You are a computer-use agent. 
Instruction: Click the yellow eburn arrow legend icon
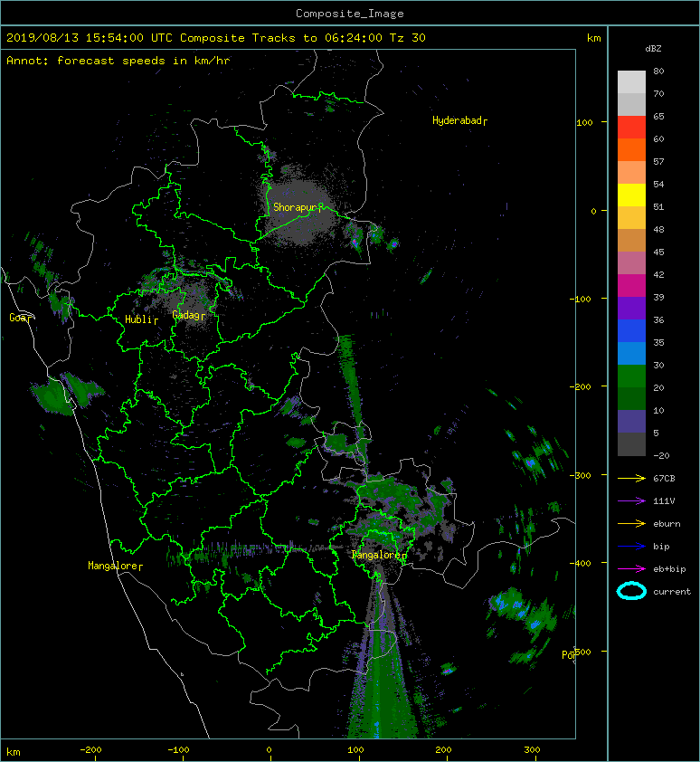631,524
